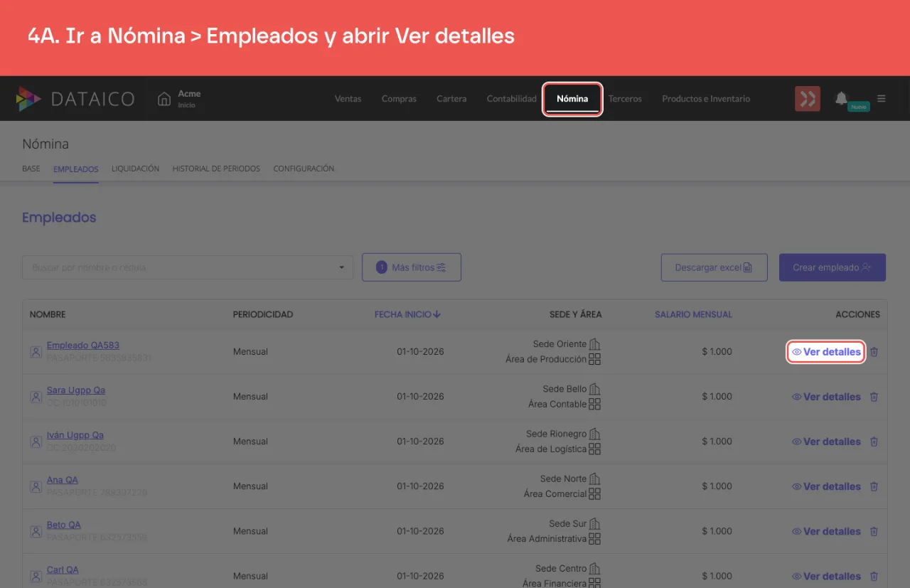Screen dimensions: 910x588
Task: Open the red double-arrow shortcut icon
Action: tap(808, 99)
